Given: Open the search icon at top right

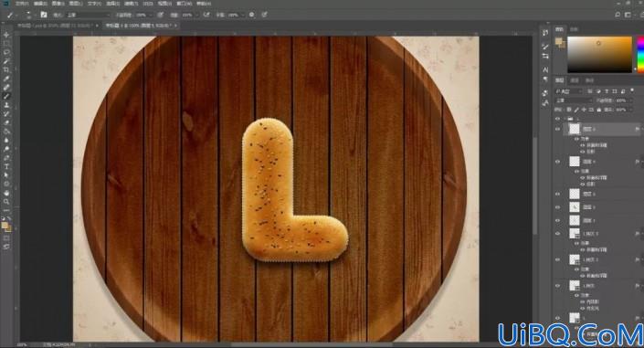Looking at the screenshot, I should pos(618,15).
